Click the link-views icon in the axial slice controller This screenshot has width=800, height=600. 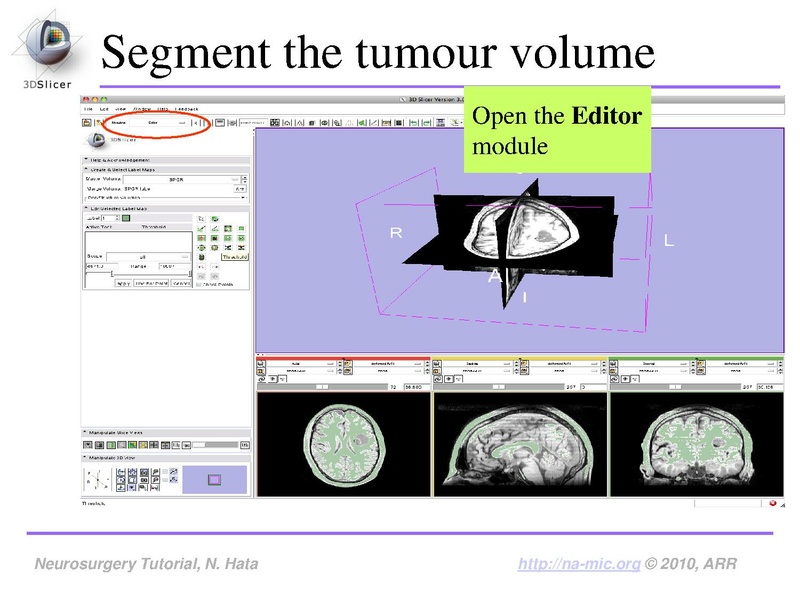(x=263, y=379)
